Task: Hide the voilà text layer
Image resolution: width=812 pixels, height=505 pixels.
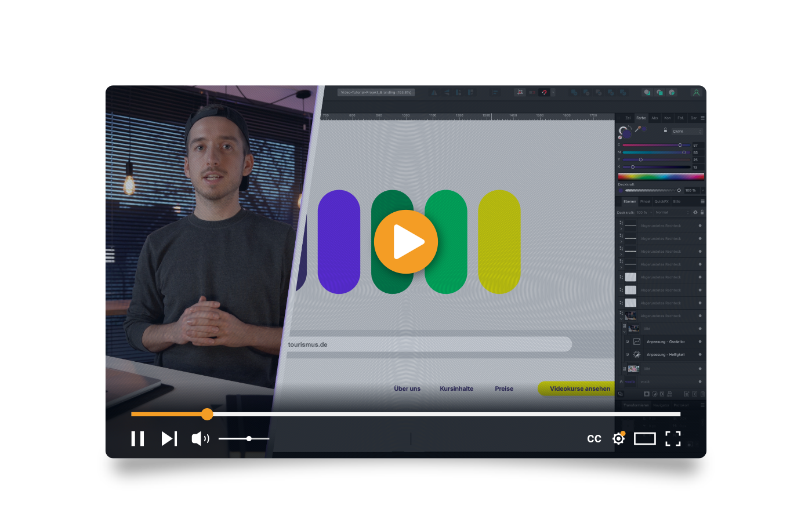Action: tap(700, 382)
